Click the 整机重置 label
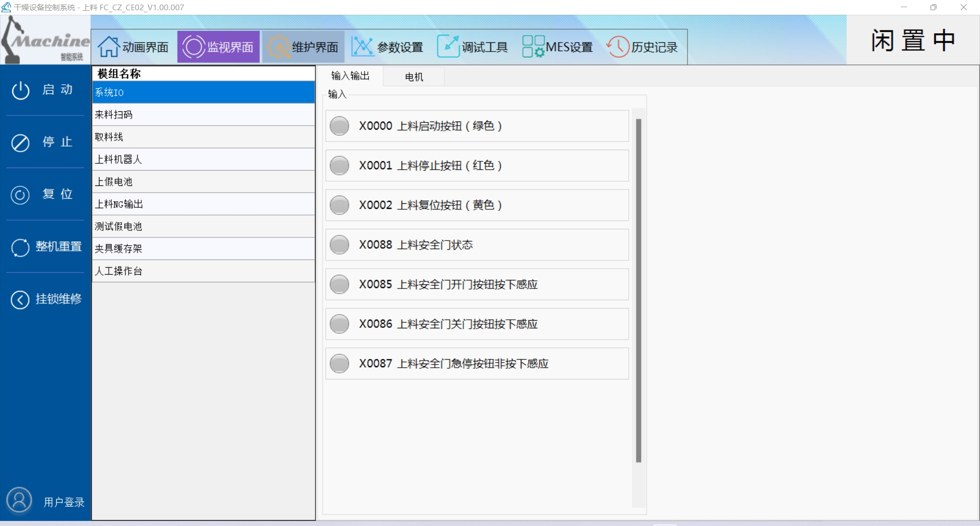The width and height of the screenshot is (980, 526). 59,247
